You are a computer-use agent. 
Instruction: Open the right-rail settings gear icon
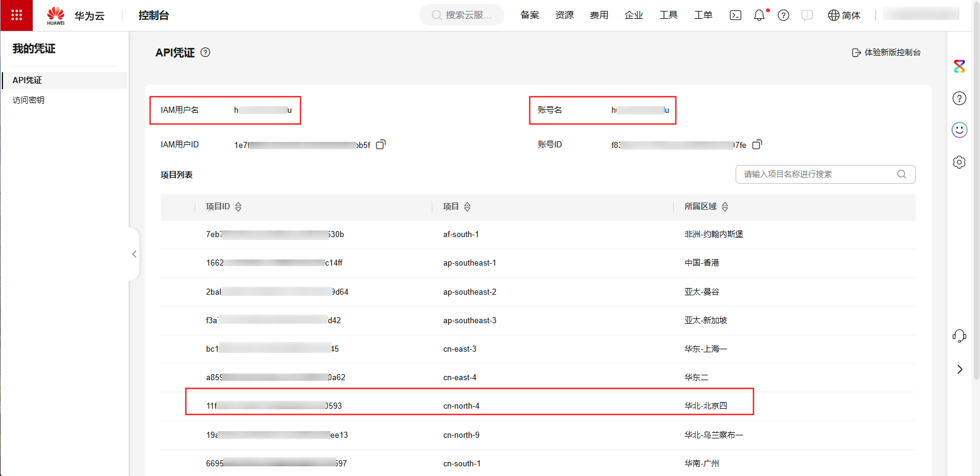pos(959,162)
